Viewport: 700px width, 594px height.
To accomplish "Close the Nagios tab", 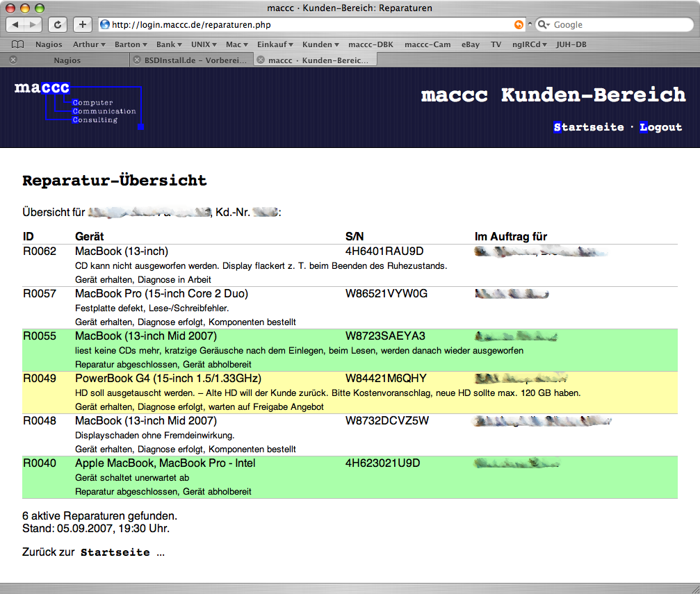I will click(x=13, y=60).
